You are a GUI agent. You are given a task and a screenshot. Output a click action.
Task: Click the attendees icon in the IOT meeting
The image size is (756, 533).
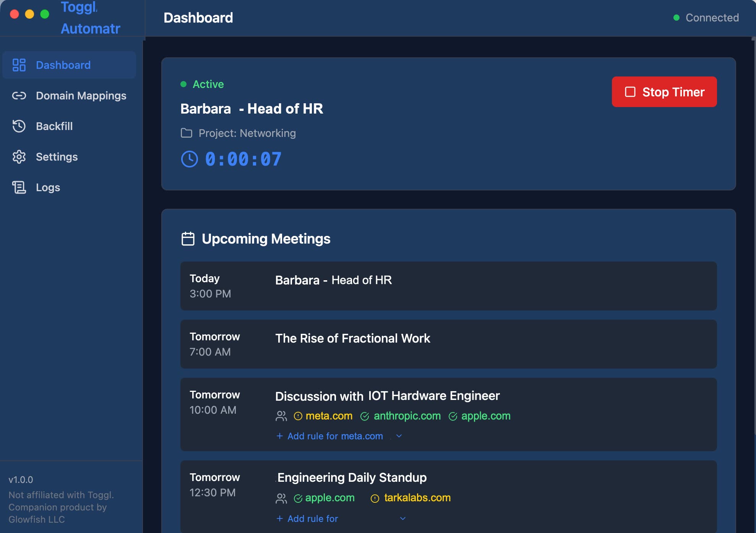pyautogui.click(x=281, y=416)
